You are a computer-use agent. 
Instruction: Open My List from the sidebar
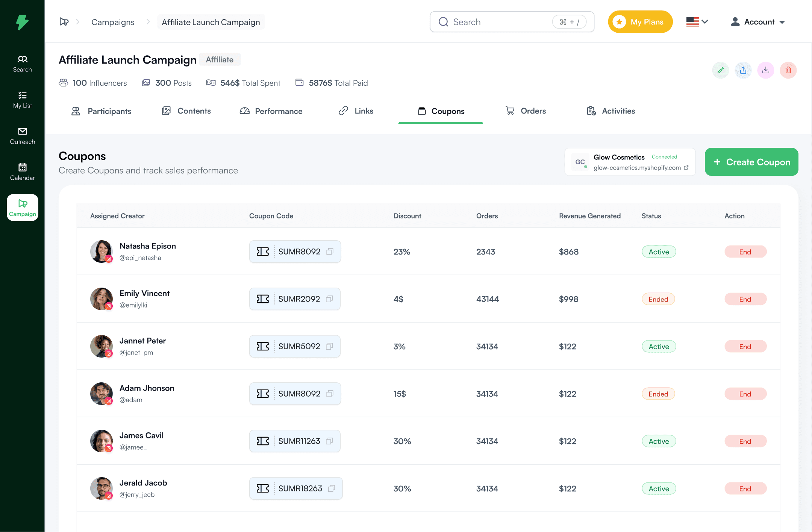pyautogui.click(x=22, y=99)
